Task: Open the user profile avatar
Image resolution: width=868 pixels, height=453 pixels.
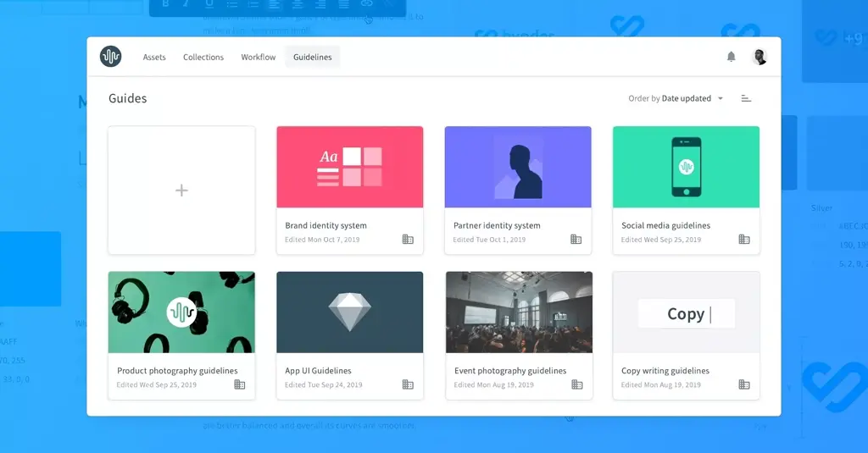Action: [x=759, y=57]
